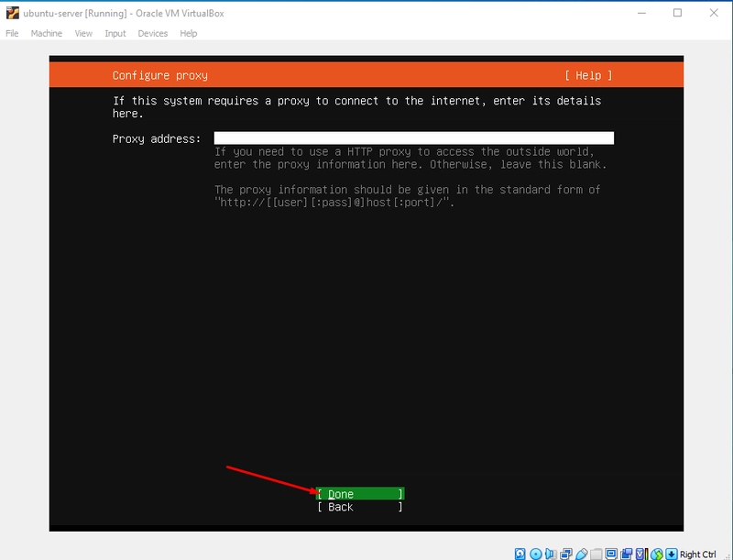Focus the Proxy address input field
This screenshot has height=560, width=733.
414,137
